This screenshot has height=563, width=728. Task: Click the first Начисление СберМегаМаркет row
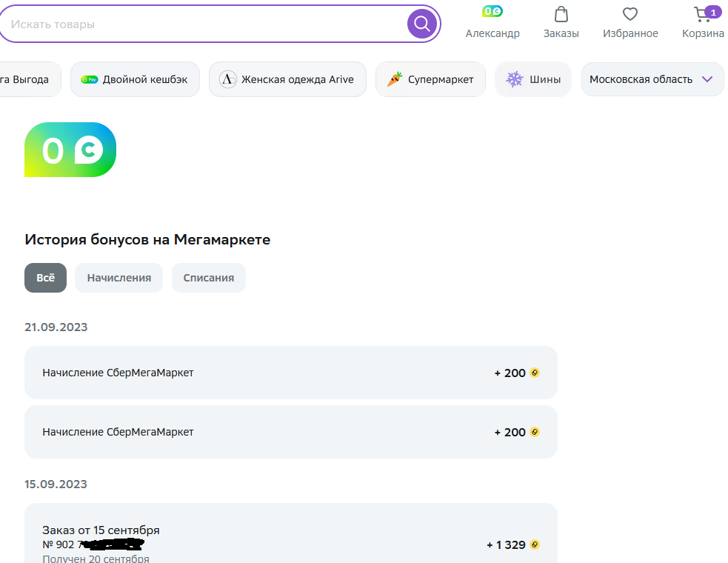[x=290, y=373]
